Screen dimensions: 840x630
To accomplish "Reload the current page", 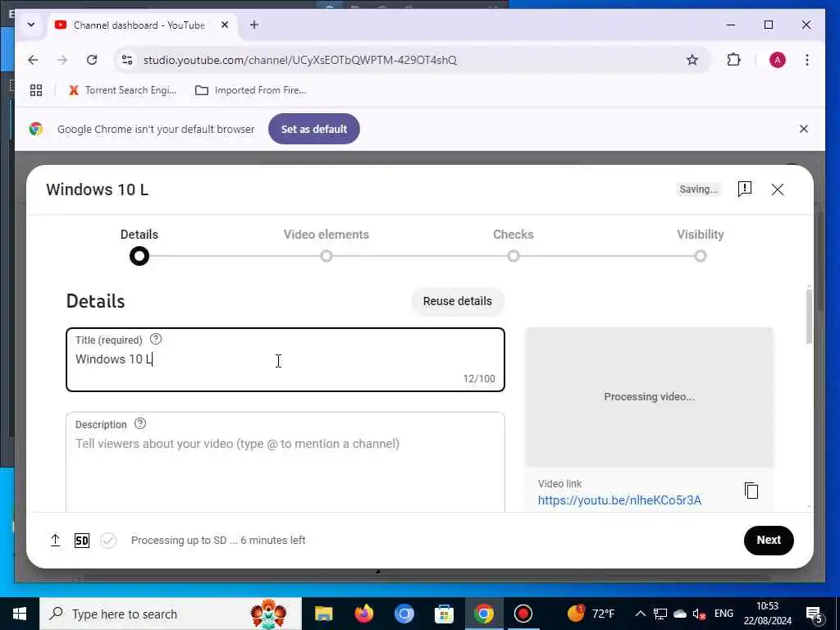I will click(x=92, y=60).
